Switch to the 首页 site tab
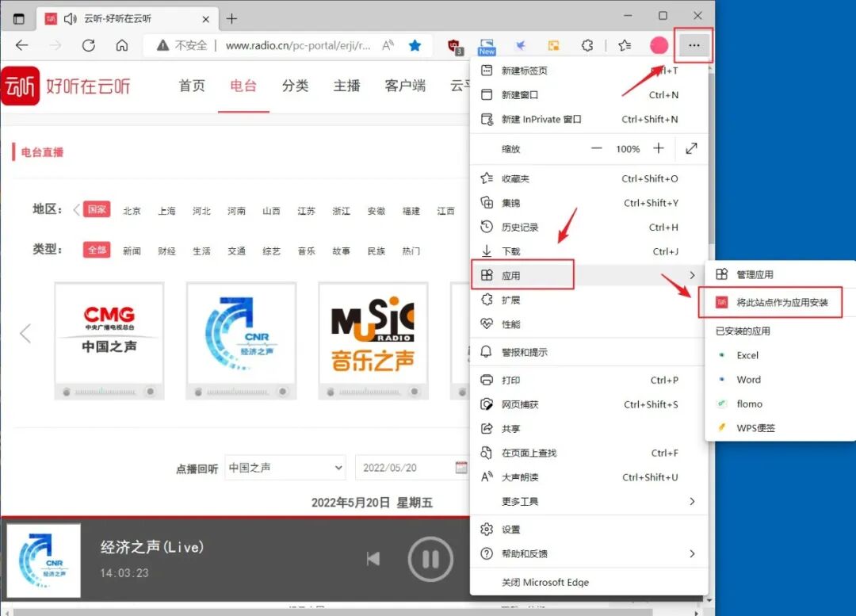 point(192,86)
